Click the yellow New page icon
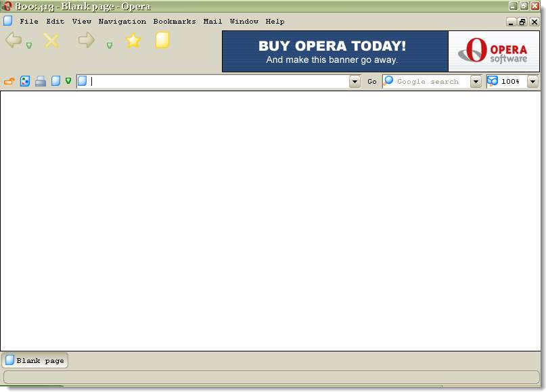 (162, 40)
